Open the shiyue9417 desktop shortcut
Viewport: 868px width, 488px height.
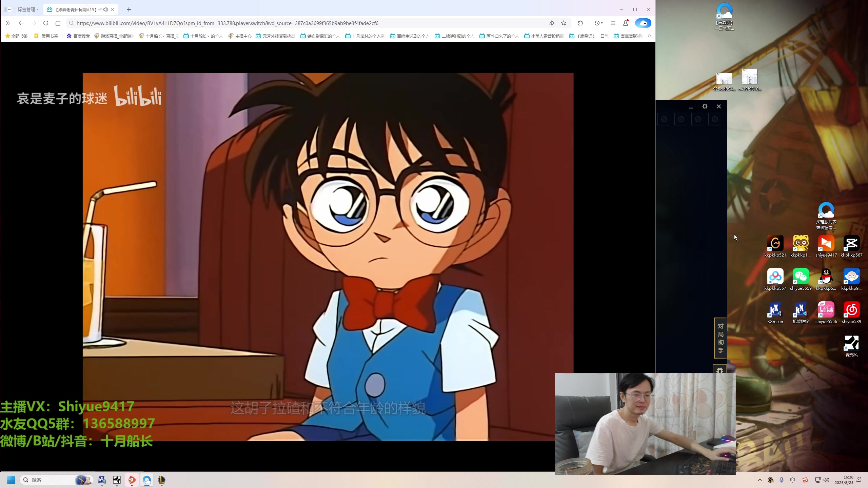coord(826,246)
